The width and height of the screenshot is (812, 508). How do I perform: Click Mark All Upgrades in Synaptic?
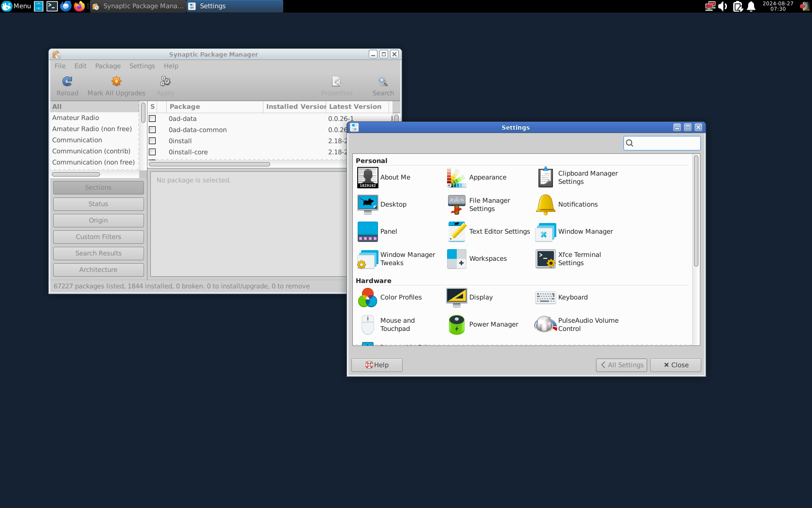coord(116,86)
